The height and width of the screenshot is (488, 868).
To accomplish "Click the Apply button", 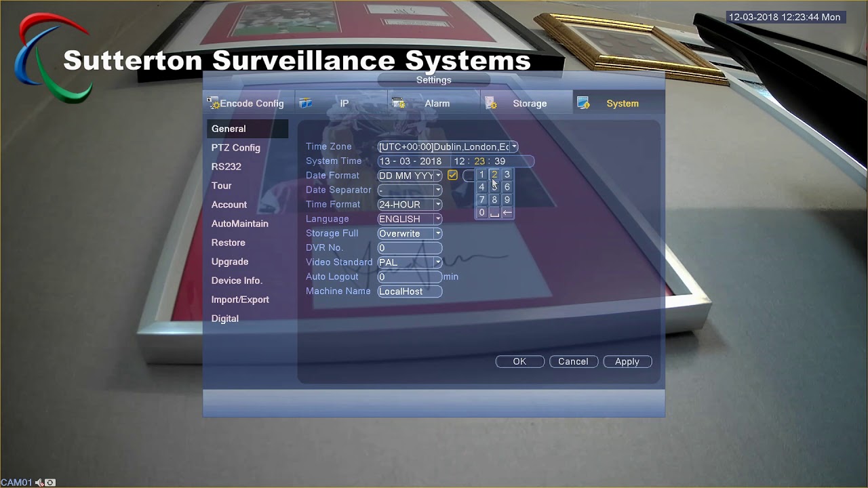I will point(627,362).
